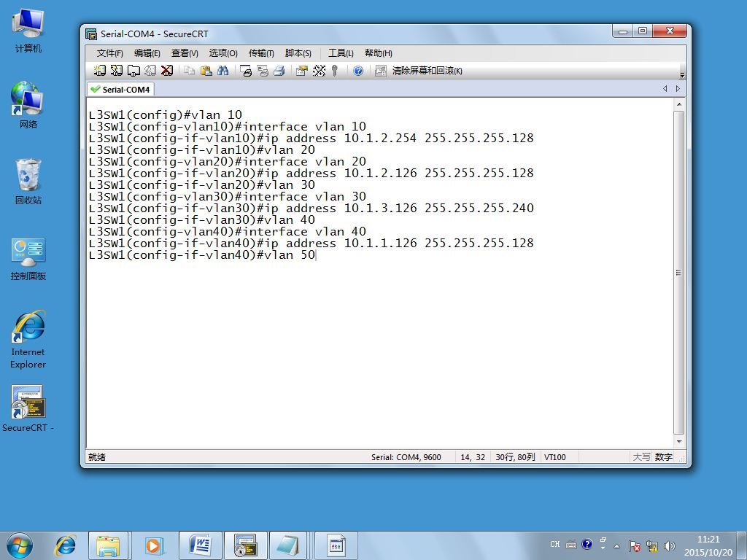
Task: Click the Copy icon in the toolbar
Action: [189, 71]
